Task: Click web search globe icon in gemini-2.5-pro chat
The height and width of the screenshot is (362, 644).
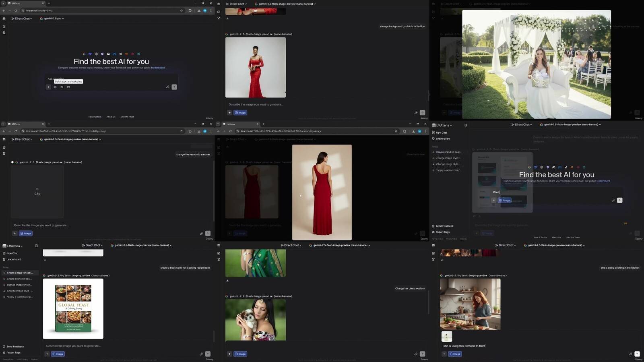Action: coord(55,87)
